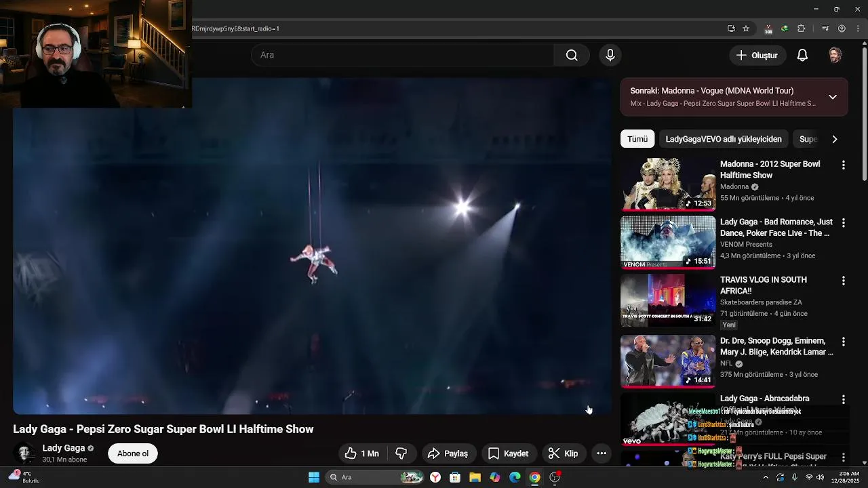Click the OBS icon in taskbar
Screen dimensions: 868x488
[555, 477]
